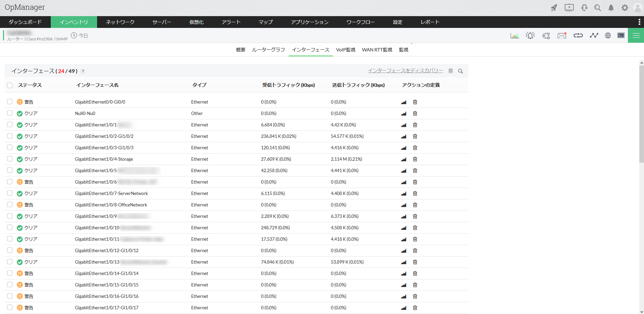Click the link chain icon in device toolbar
Viewport: 644px width, 314px height.
(x=578, y=35)
